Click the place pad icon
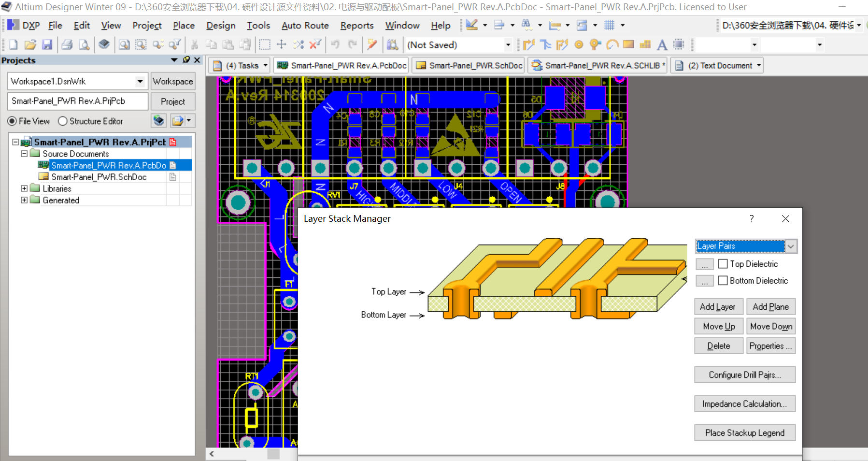This screenshot has height=461, width=868. 579,45
